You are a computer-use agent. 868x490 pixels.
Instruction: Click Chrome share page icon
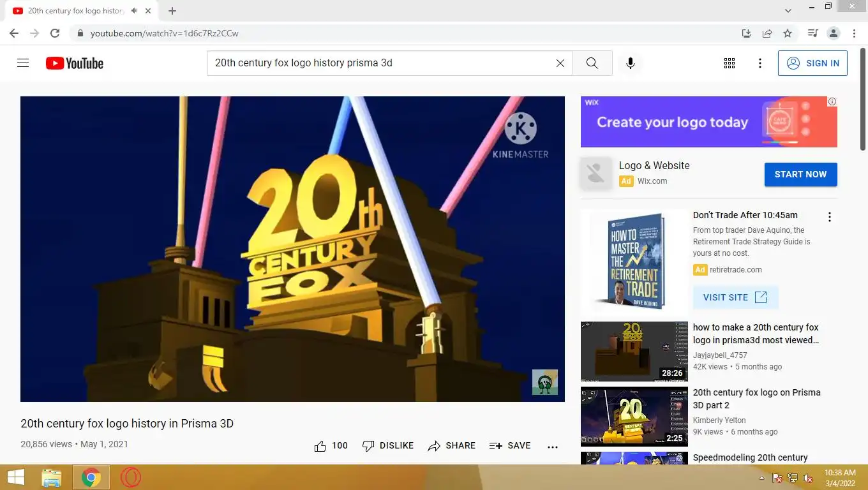pyautogui.click(x=767, y=33)
